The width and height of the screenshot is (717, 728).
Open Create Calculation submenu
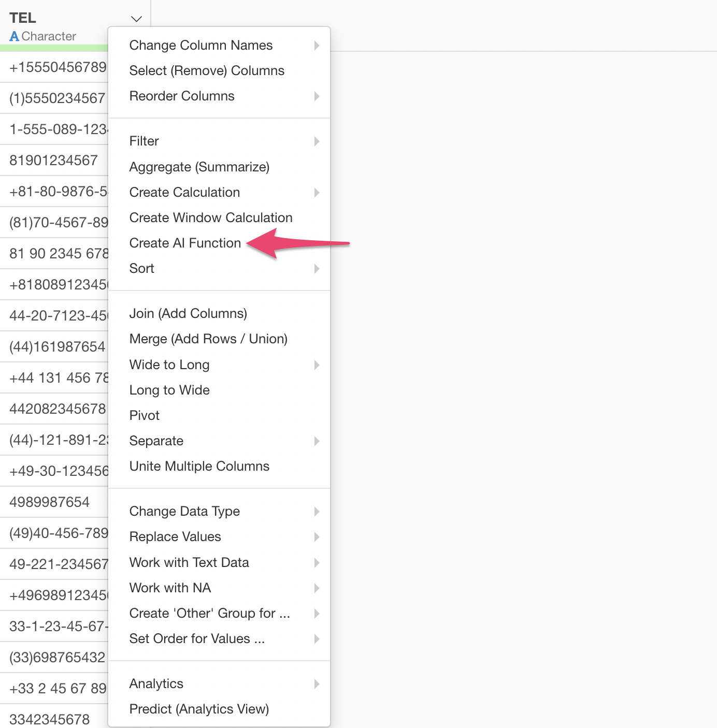click(185, 193)
